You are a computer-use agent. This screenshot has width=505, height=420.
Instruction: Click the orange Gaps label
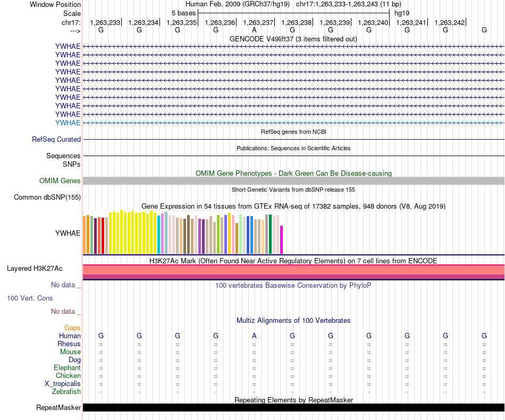click(x=72, y=328)
